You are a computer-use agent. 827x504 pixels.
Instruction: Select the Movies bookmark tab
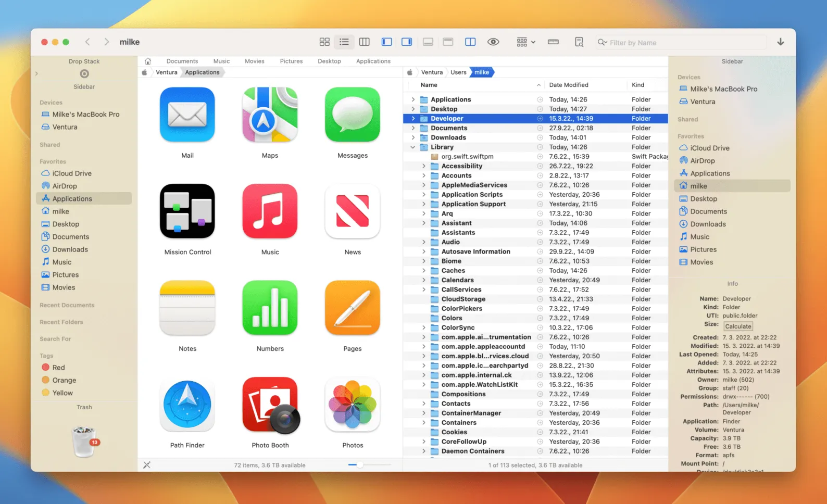coord(254,61)
